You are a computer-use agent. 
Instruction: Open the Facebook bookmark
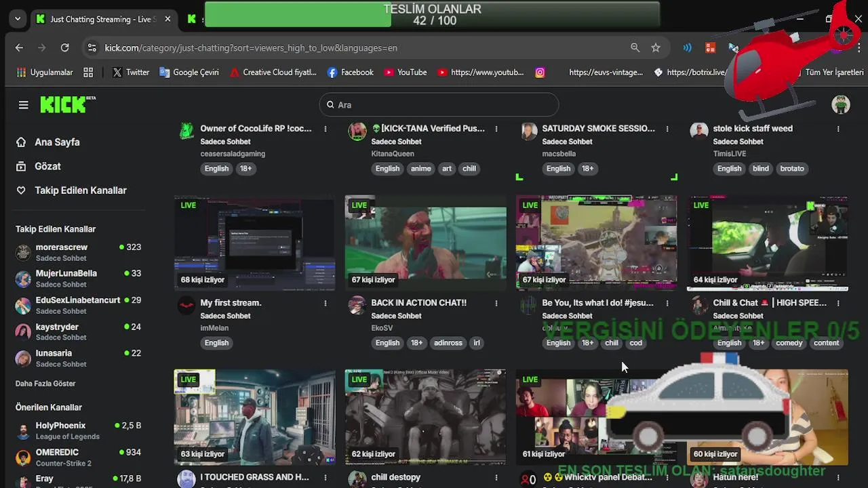click(351, 72)
